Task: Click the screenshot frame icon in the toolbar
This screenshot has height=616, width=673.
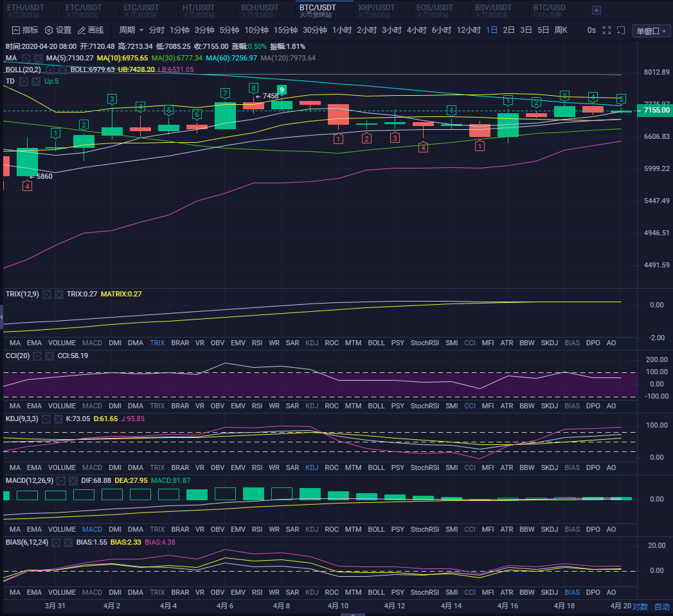Action: 621,30
